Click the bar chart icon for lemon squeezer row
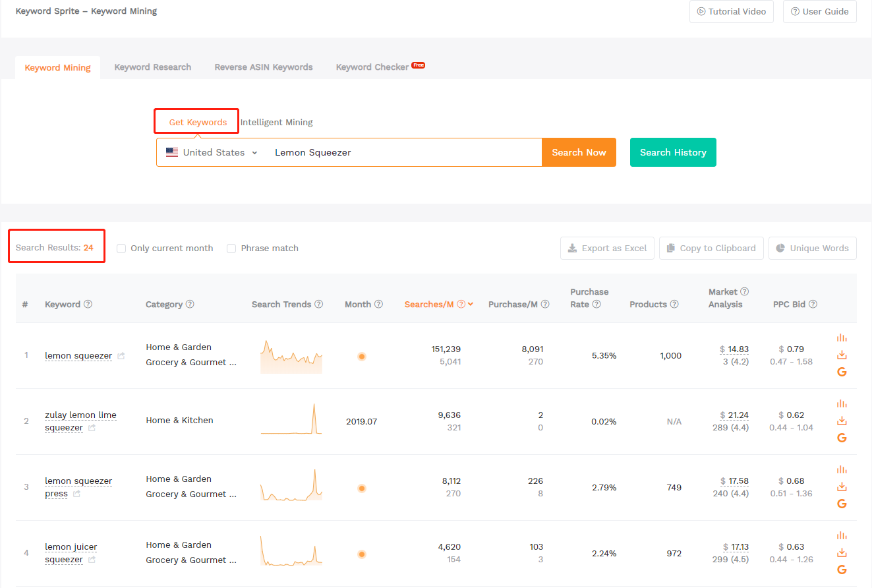The height and width of the screenshot is (588, 872). pyautogui.click(x=842, y=338)
